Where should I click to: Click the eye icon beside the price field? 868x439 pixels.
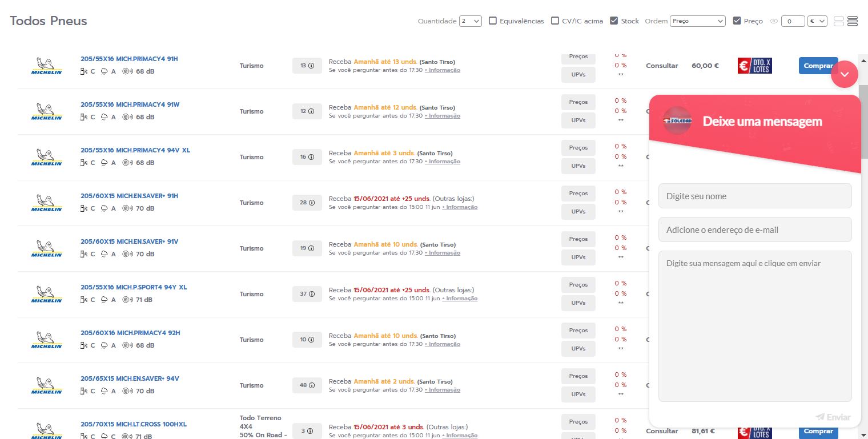click(x=774, y=21)
